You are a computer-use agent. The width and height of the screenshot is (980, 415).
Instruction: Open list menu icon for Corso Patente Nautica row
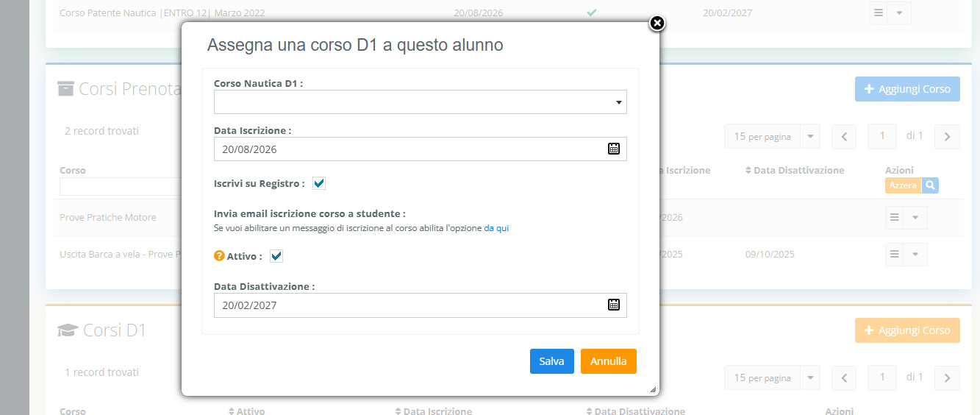(879, 13)
